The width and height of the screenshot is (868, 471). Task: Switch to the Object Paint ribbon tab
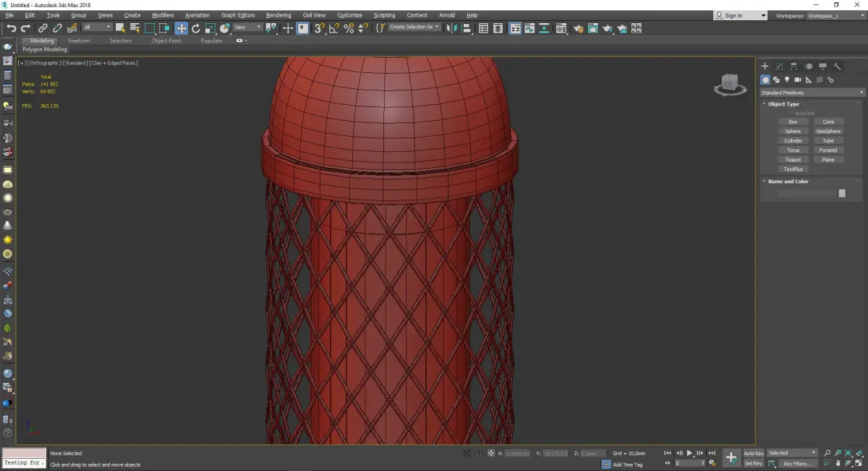pyautogui.click(x=166, y=41)
